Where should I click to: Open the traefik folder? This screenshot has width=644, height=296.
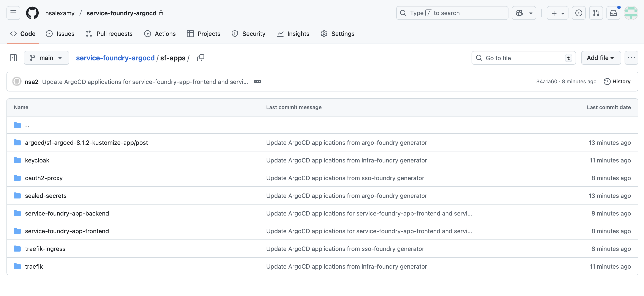click(x=34, y=266)
